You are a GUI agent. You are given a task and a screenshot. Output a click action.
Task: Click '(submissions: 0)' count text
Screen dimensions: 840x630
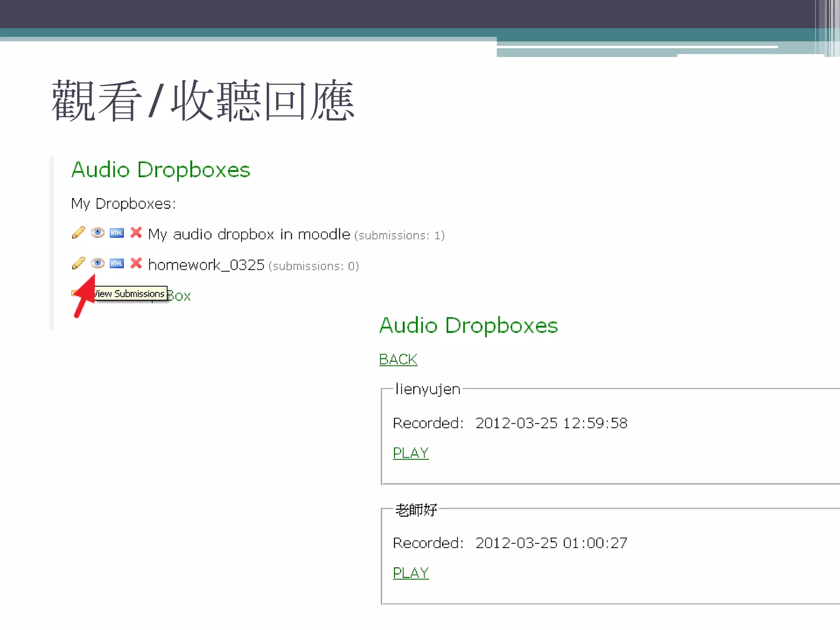point(314,266)
